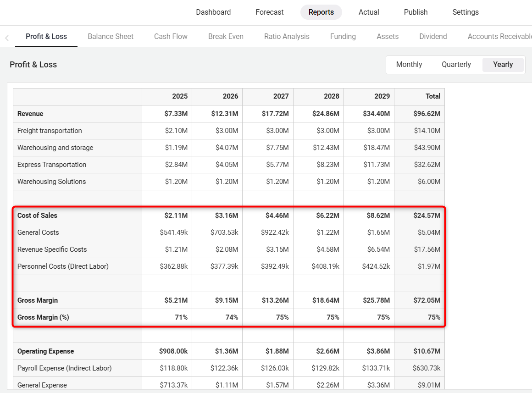Open the Dashboard menu
This screenshot has width=532, height=393.
[213, 12]
